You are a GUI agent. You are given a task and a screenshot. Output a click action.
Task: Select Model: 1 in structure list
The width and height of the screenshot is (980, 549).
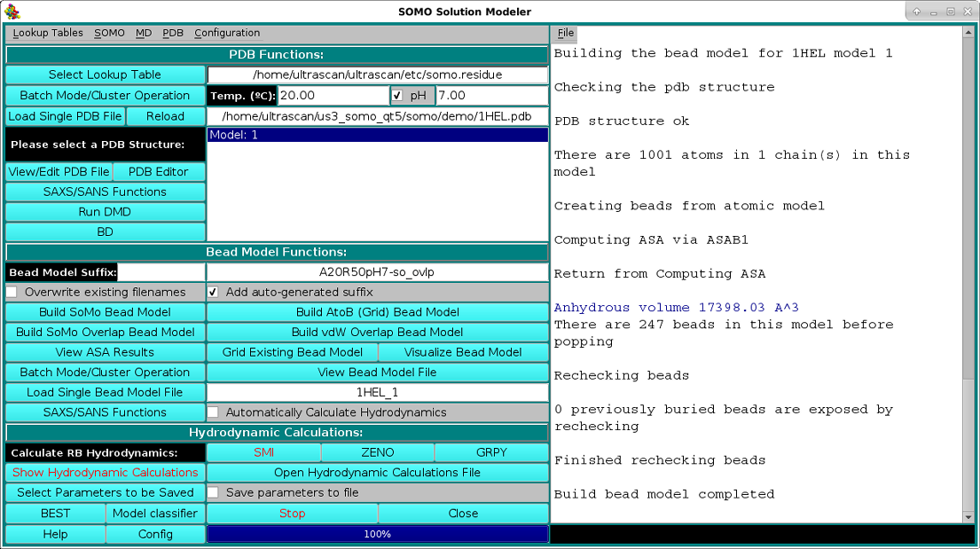point(378,135)
